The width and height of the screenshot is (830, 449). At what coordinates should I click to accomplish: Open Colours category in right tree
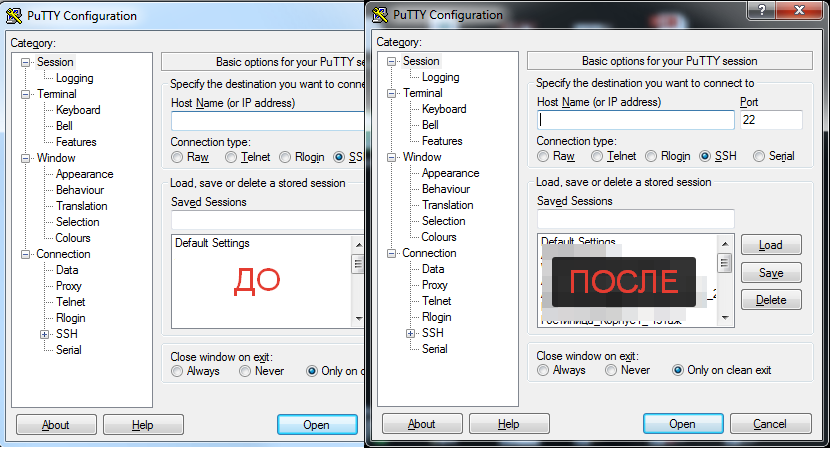pyautogui.click(x=439, y=237)
